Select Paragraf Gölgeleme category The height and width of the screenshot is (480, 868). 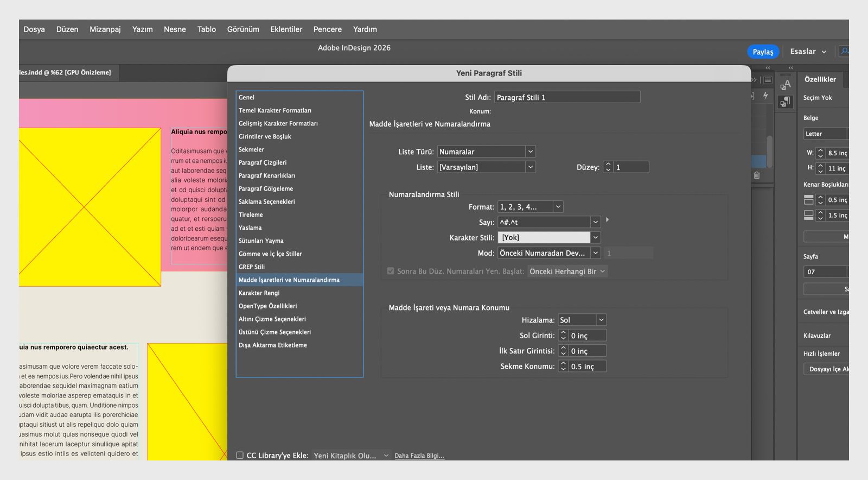tap(299, 189)
